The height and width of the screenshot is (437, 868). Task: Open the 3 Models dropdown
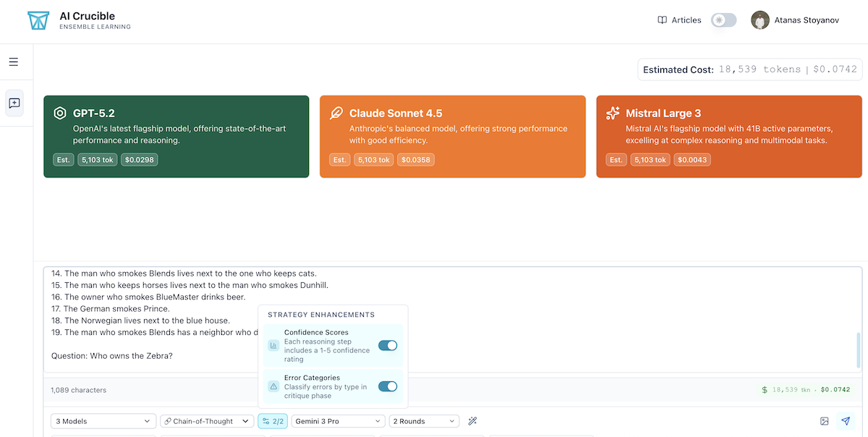103,421
